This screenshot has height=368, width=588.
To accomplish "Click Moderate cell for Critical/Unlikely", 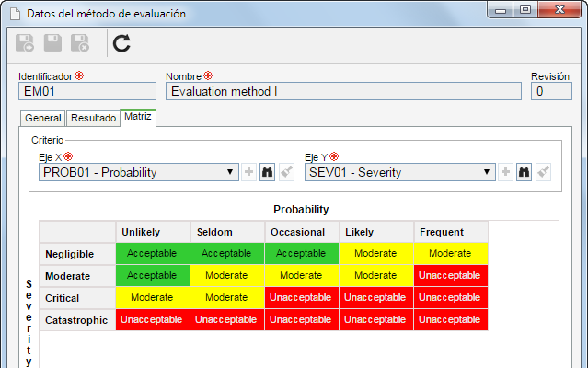I will [x=153, y=298].
